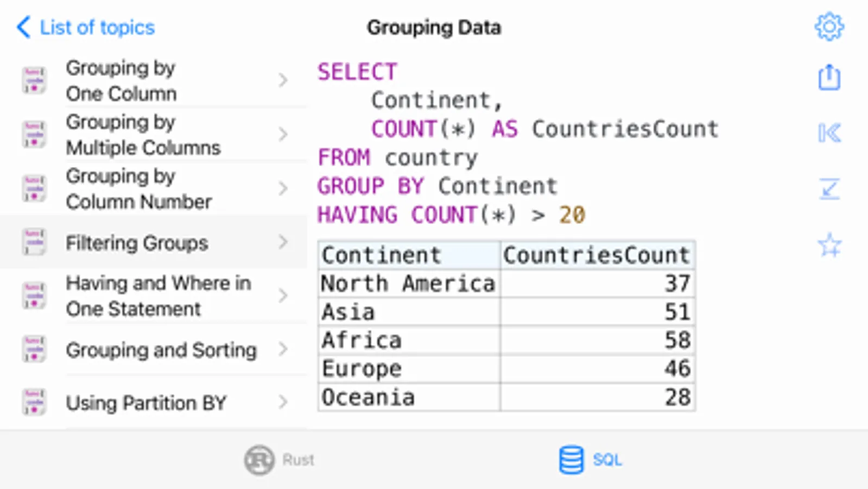The height and width of the screenshot is (489, 868).
Task: Tap the Grouping and Sorting document icon
Action: (x=34, y=349)
